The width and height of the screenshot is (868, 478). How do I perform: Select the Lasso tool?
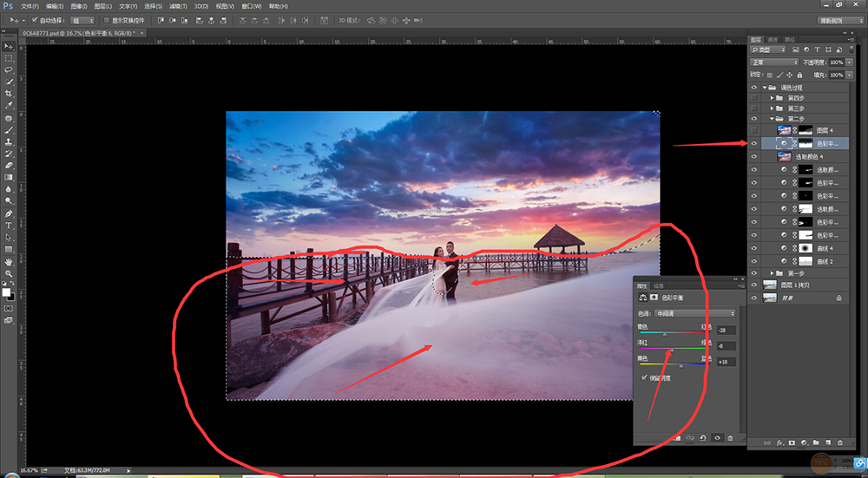tap(9, 69)
